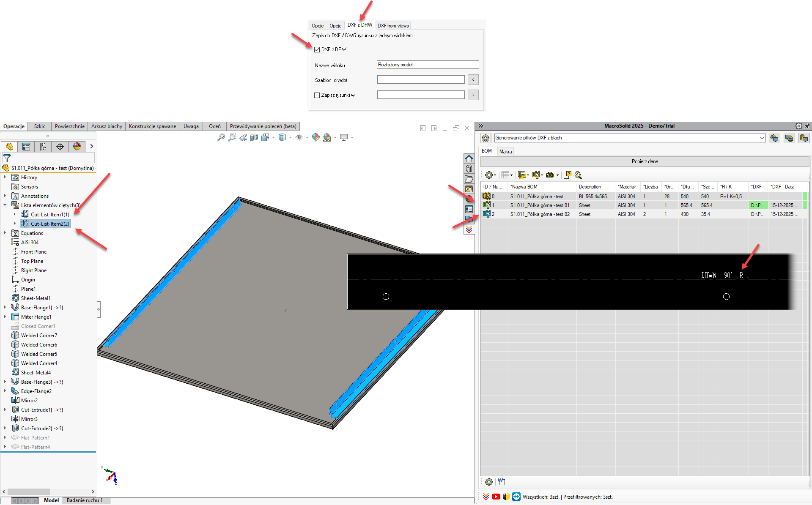The width and height of the screenshot is (812, 505).
Task: Click the export window arrow icon in BOM toolbar
Action: coord(568,175)
